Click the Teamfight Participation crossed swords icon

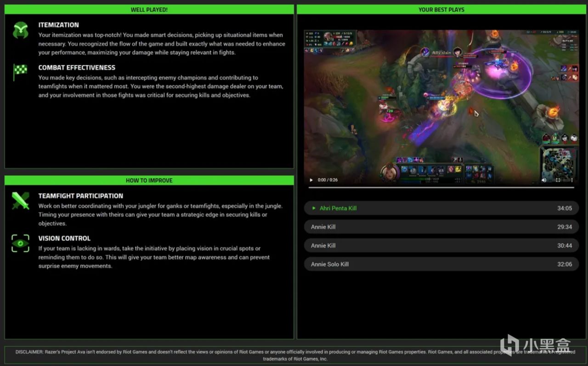pyautogui.click(x=21, y=201)
